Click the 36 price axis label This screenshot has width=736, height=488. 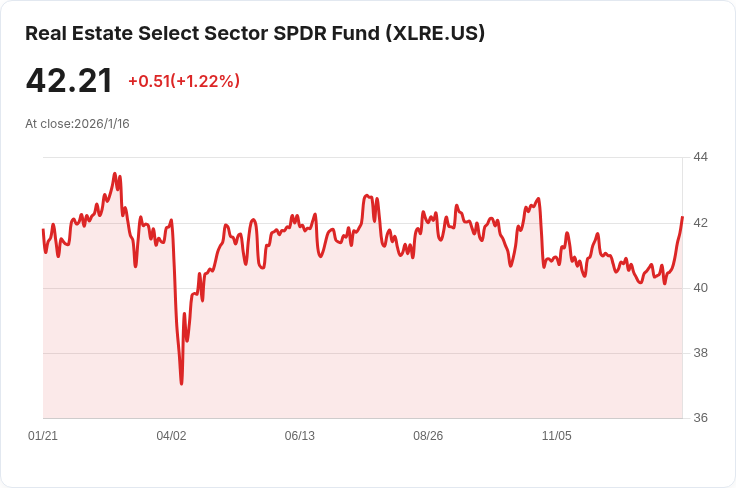(x=700, y=418)
